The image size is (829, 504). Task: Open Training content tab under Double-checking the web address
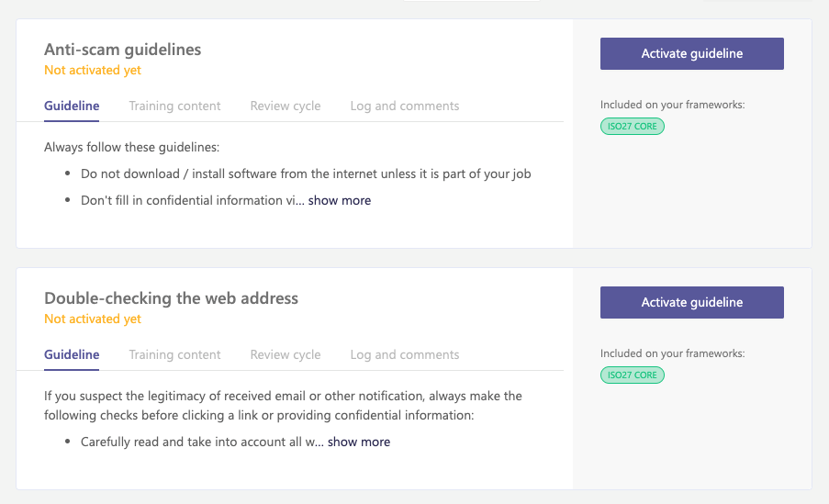pos(174,354)
